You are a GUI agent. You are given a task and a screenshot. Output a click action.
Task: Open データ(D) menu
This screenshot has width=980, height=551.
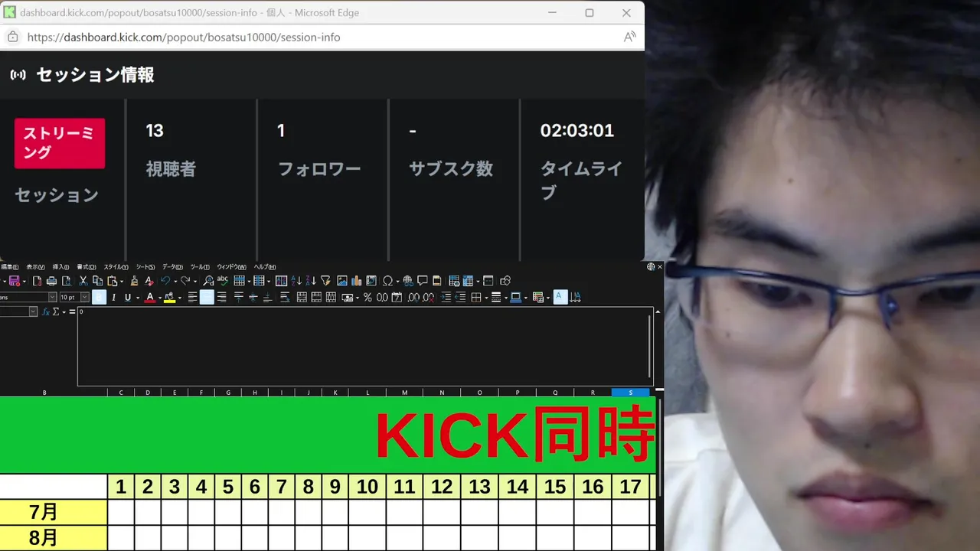172,267
